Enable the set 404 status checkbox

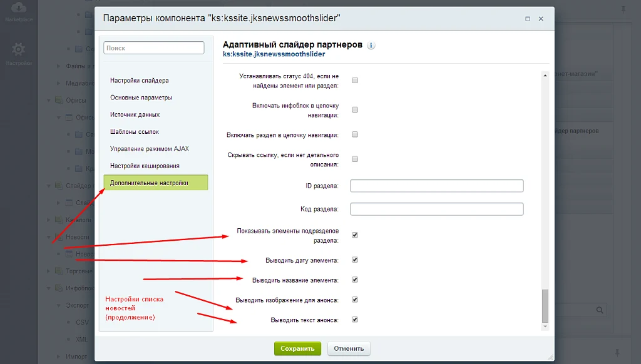click(x=355, y=81)
